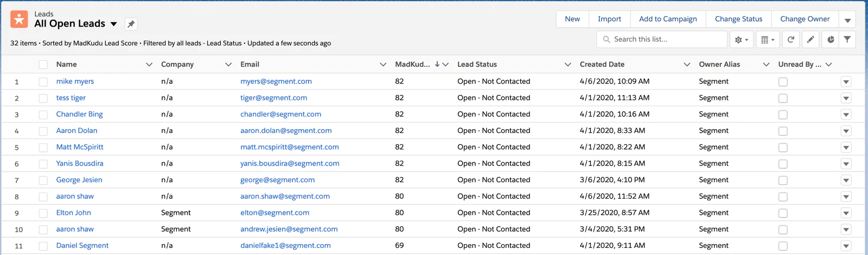Click the Import button
868x255 pixels.
pyautogui.click(x=609, y=19)
